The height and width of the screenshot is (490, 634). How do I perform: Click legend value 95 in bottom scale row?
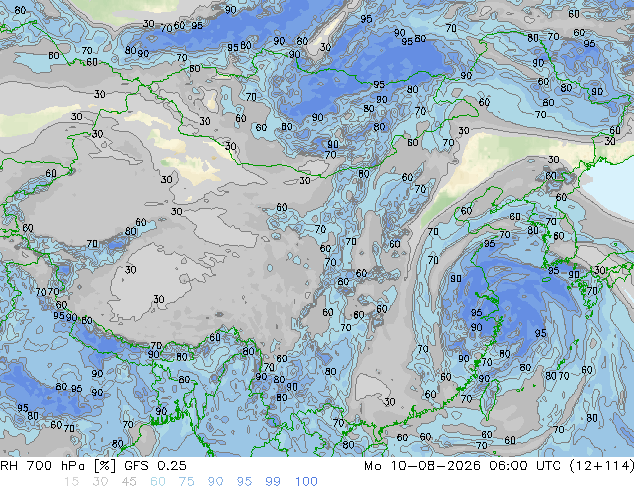pos(244,482)
